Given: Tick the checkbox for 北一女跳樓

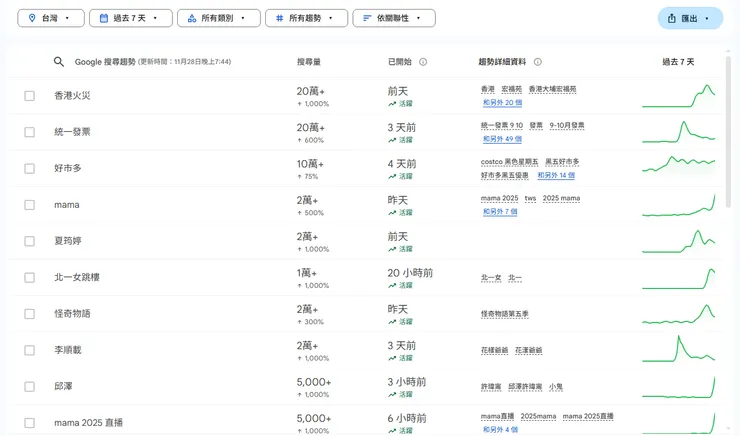Looking at the screenshot, I should (29, 277).
